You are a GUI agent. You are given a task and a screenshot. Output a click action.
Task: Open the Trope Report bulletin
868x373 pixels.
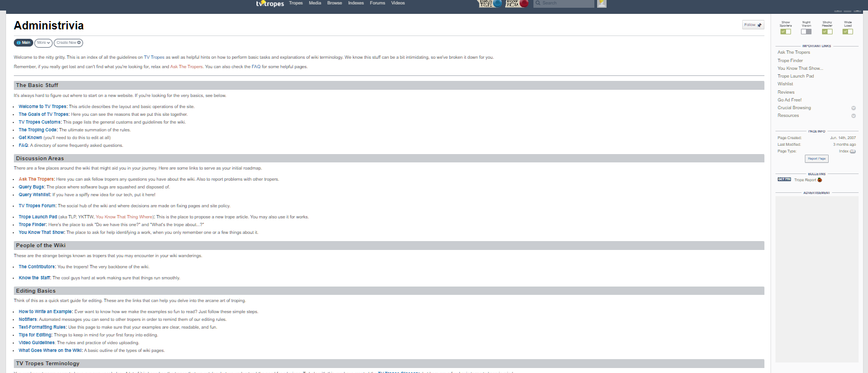(x=805, y=180)
